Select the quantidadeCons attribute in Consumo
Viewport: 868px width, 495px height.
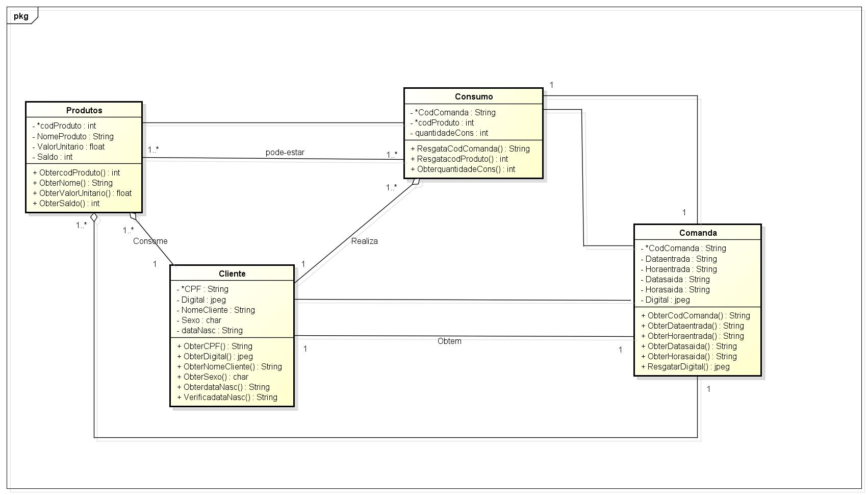[x=451, y=133]
